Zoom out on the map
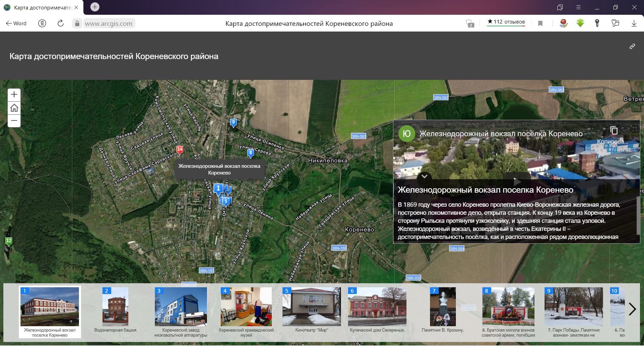Screen dimensions: 644x346 [14, 120]
